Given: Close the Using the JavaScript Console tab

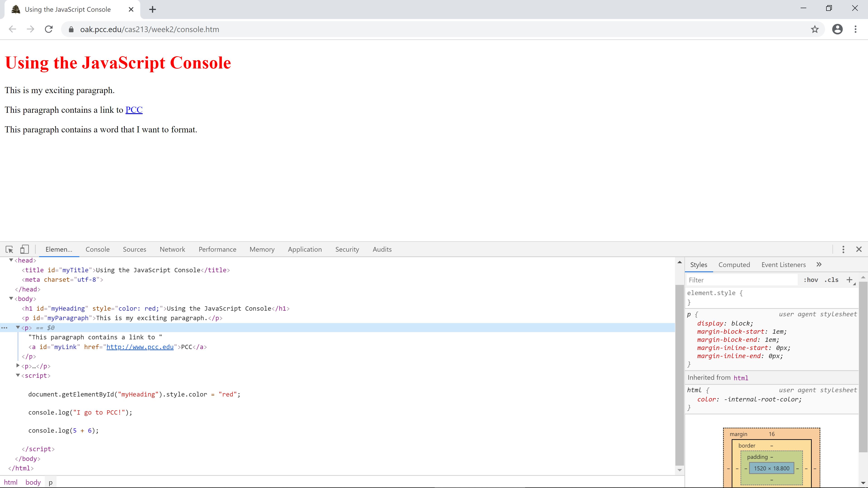Looking at the screenshot, I should point(131,9).
